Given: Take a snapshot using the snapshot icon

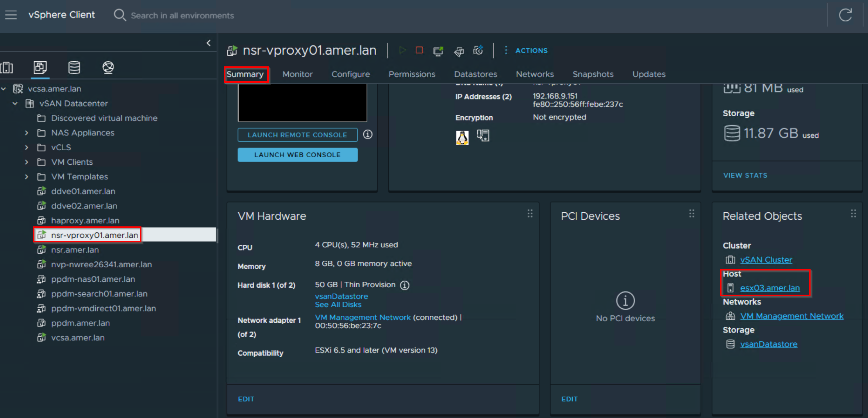Looking at the screenshot, I should click(478, 50).
